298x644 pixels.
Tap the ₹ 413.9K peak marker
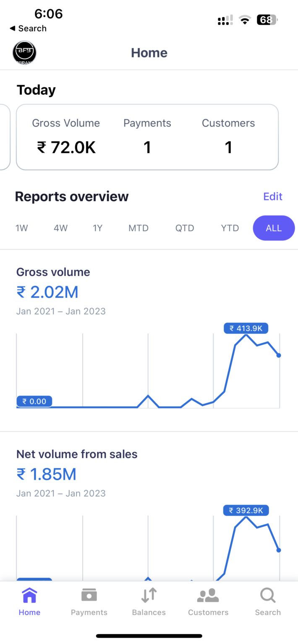pyautogui.click(x=246, y=328)
